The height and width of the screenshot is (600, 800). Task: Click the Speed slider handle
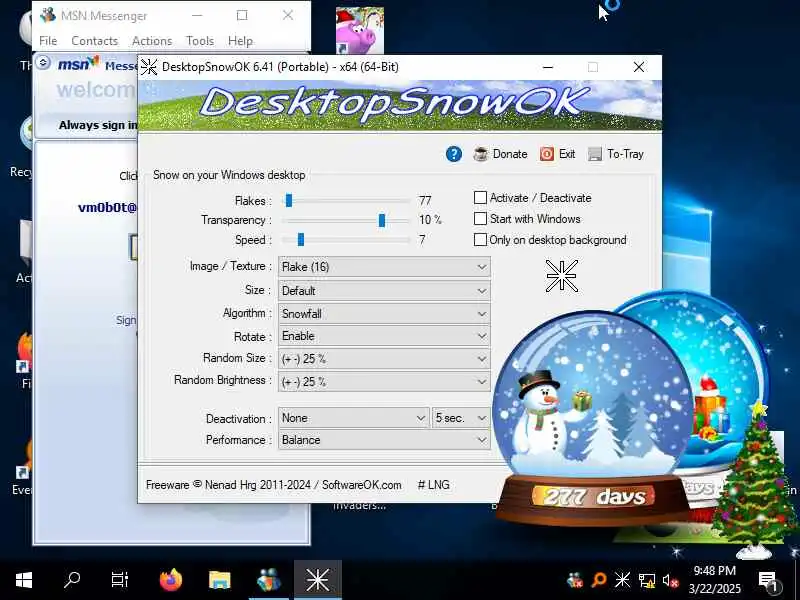coord(301,239)
